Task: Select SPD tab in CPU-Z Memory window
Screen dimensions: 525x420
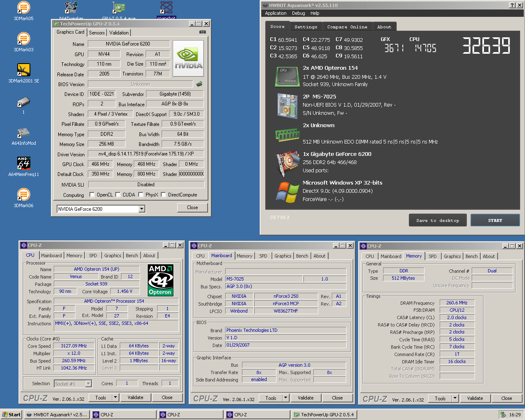Action: (432, 256)
